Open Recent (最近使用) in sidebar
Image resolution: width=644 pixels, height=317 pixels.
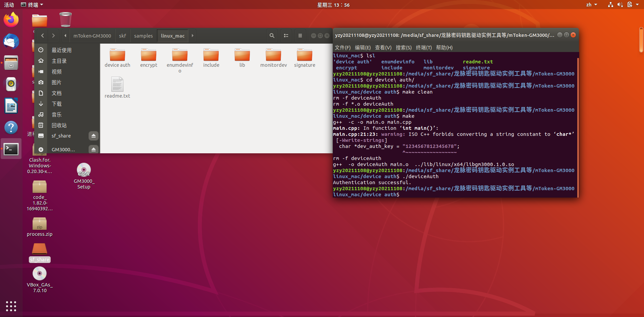[x=67, y=50]
